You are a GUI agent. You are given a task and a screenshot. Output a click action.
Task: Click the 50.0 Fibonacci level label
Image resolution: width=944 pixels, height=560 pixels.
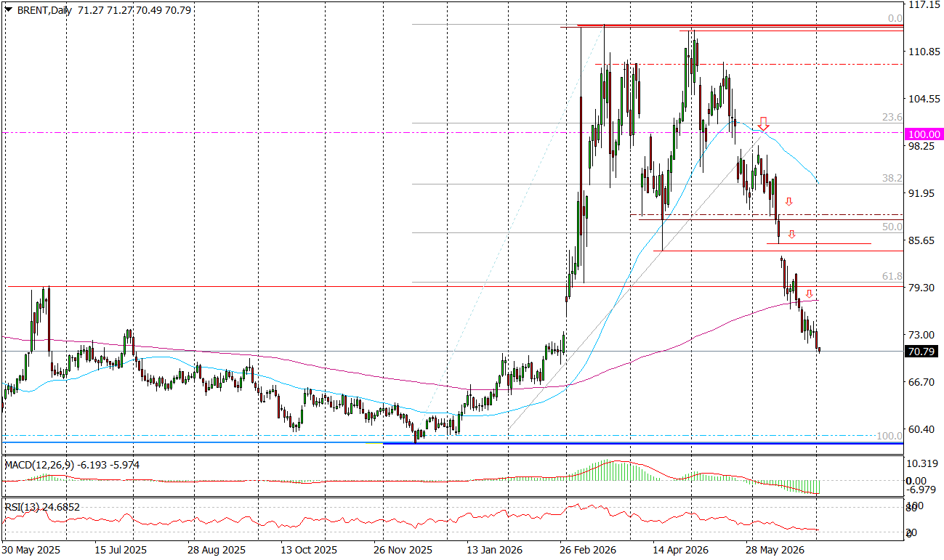point(892,227)
